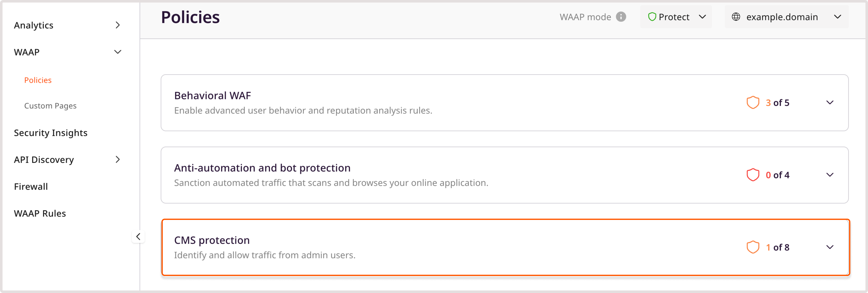Collapse the sidebar with the left arrow
Screen dimensions: 868x293
[138, 236]
